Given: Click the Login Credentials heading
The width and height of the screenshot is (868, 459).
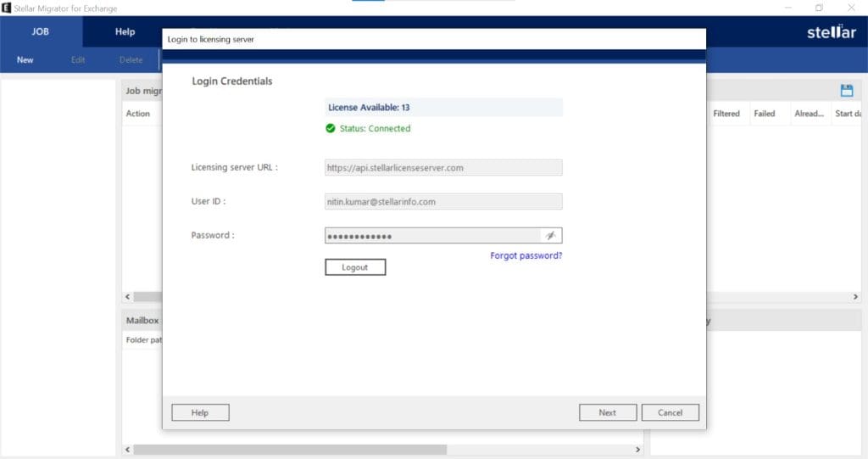Looking at the screenshot, I should click(x=232, y=81).
